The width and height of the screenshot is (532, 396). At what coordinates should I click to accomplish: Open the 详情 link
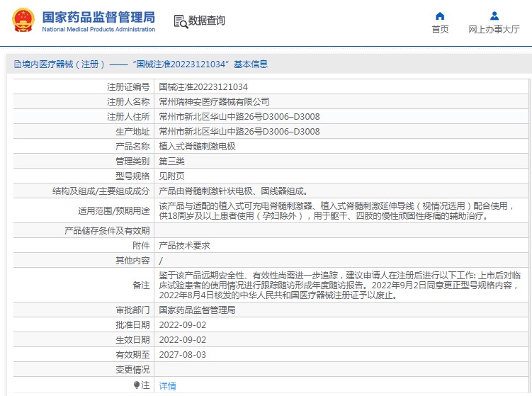pyautogui.click(x=167, y=385)
